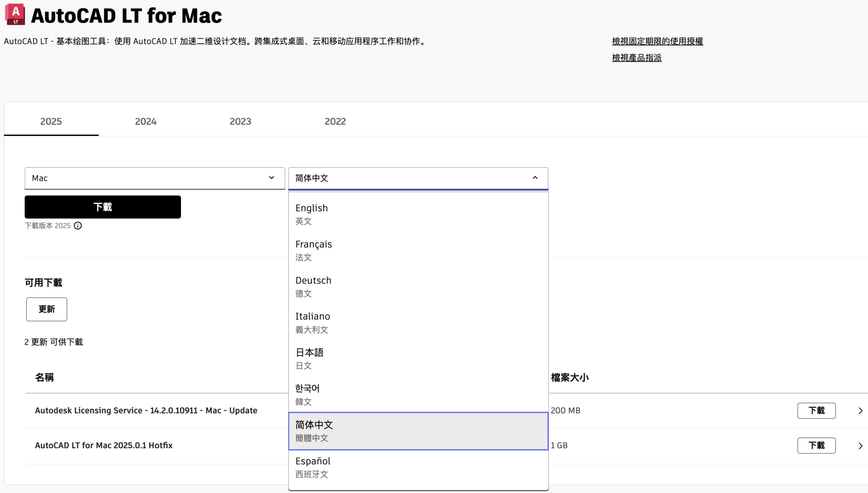The width and height of the screenshot is (868, 493).
Task: Expand the Autodesk Licensing Service row chevron
Action: click(860, 411)
